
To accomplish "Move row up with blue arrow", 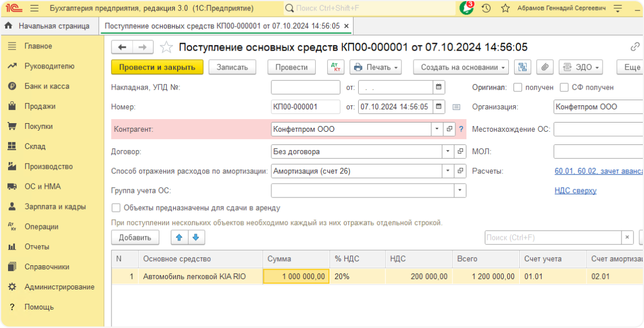I will pyautogui.click(x=179, y=237).
